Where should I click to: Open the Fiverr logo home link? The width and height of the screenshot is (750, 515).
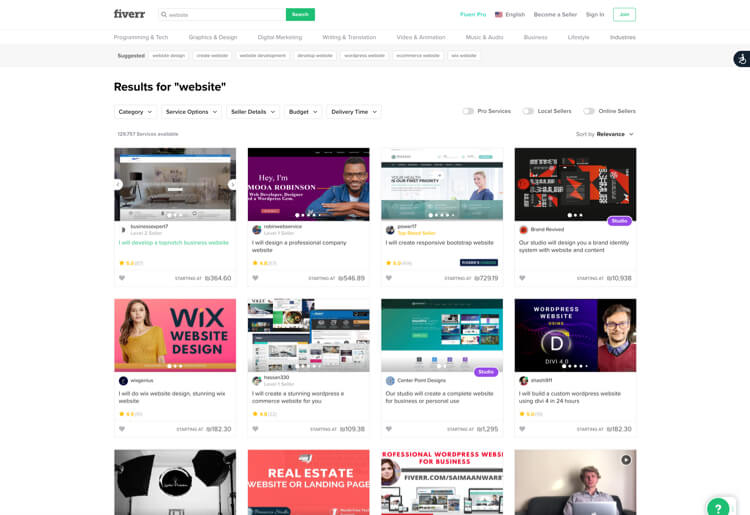tap(129, 14)
